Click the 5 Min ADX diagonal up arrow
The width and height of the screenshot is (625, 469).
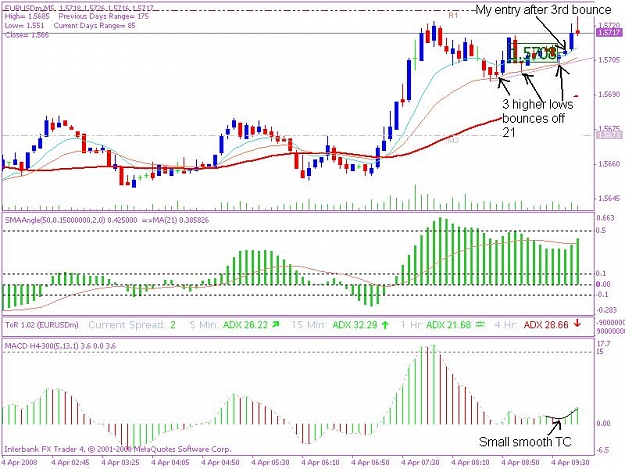[x=275, y=324]
